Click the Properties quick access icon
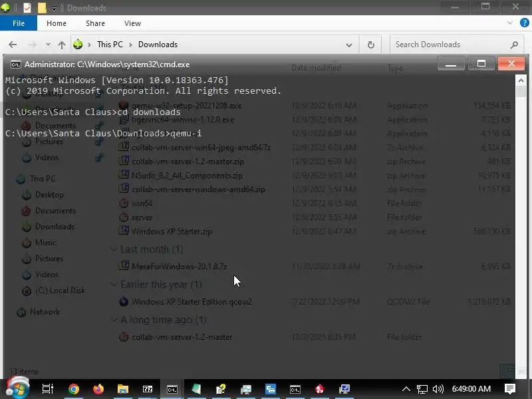532x399 pixels. [27, 7]
